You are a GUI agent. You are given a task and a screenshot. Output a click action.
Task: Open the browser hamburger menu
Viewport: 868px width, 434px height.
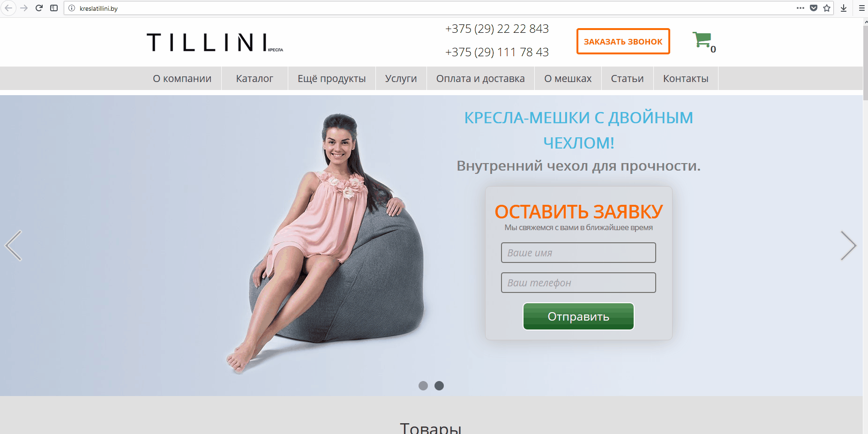pos(861,8)
